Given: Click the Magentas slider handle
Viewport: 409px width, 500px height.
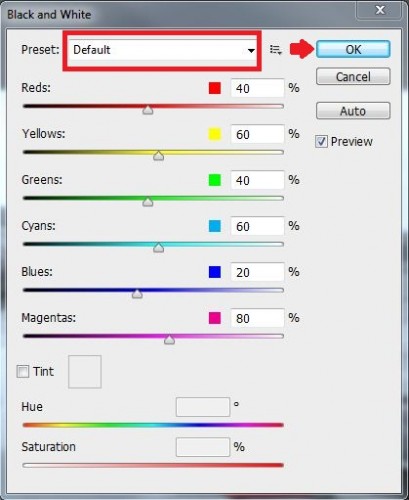Looking at the screenshot, I should click(169, 340).
